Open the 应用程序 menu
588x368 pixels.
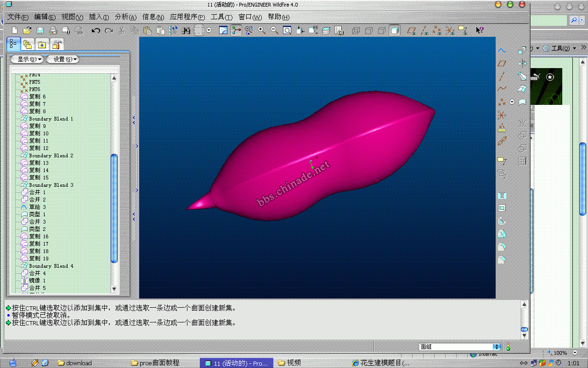pos(187,17)
